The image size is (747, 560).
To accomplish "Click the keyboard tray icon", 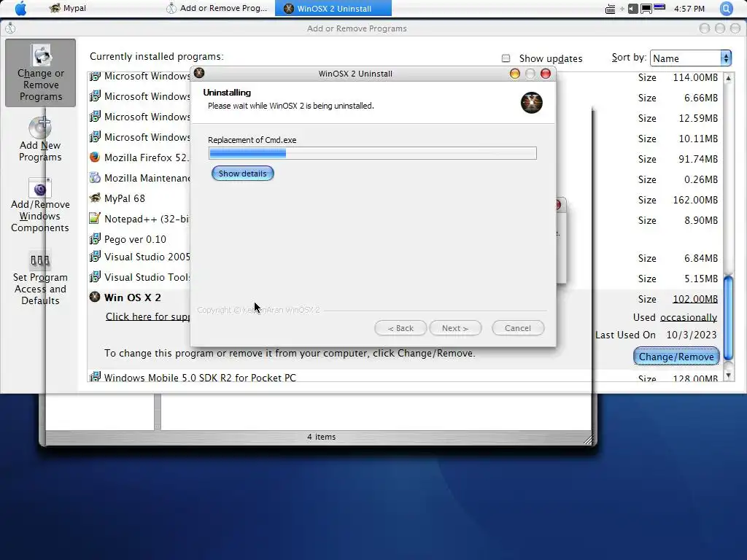I will point(610,9).
